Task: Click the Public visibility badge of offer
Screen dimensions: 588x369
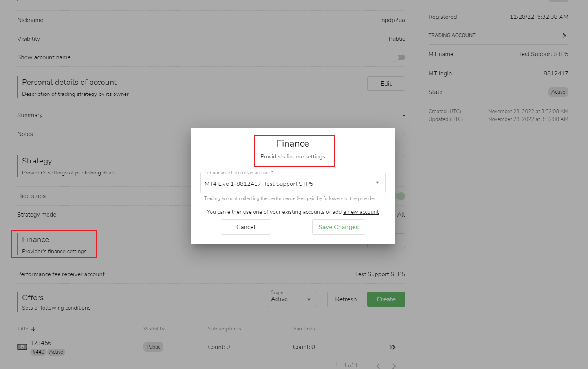Action: point(153,347)
